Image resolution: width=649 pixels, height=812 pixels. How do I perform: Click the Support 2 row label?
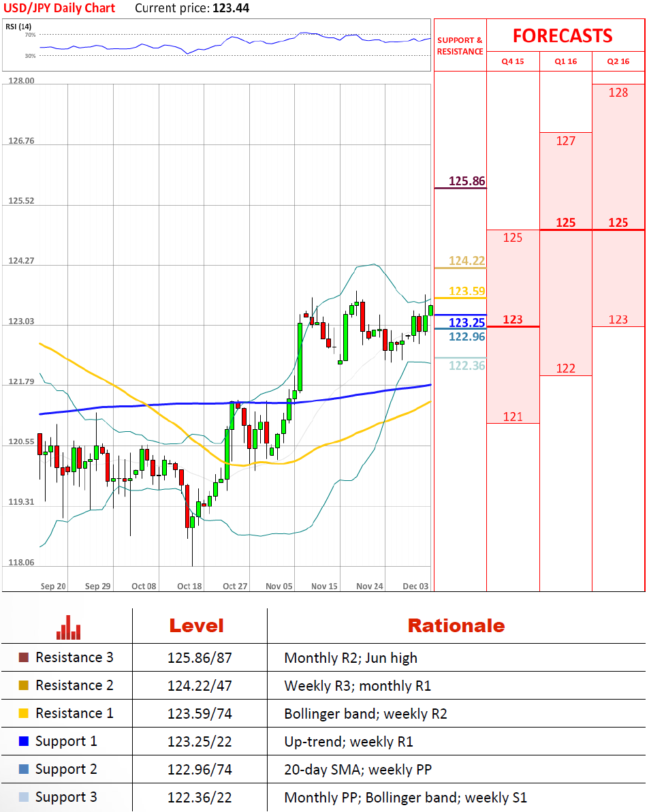66,770
